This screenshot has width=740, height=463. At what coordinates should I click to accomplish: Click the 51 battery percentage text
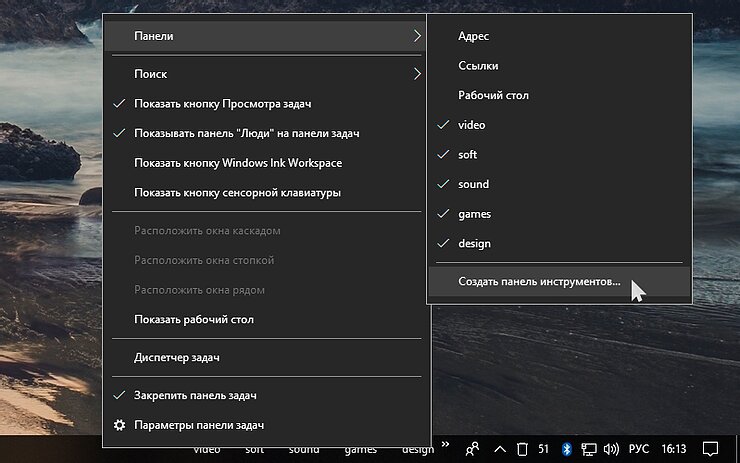543,449
